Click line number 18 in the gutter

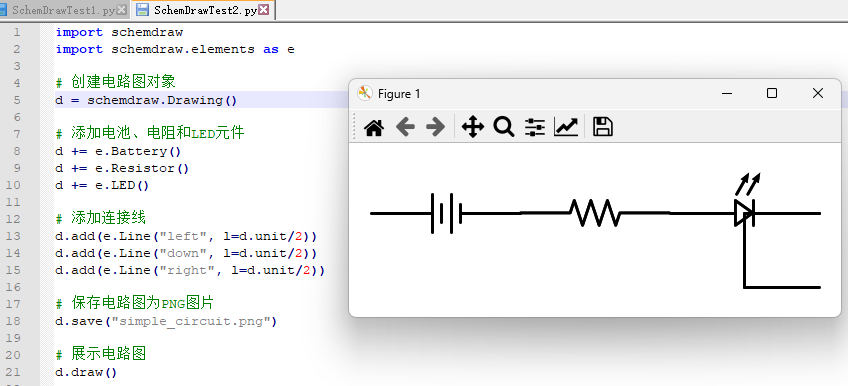click(13, 321)
